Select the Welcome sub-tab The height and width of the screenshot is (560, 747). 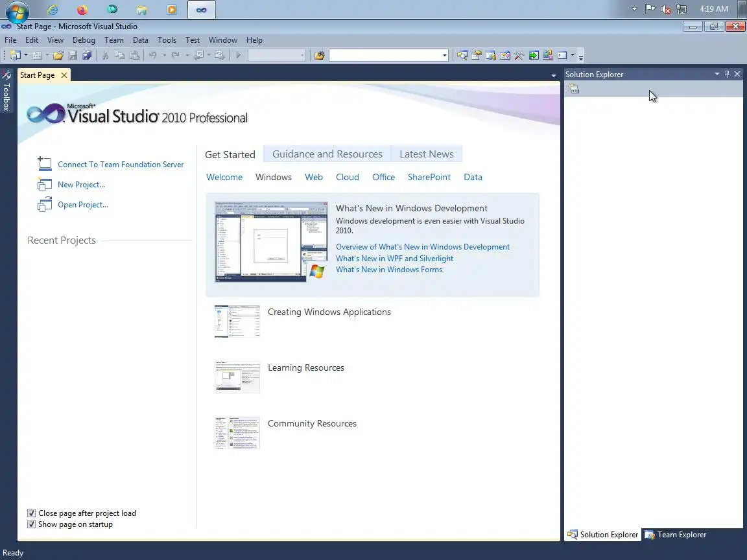pyautogui.click(x=224, y=177)
